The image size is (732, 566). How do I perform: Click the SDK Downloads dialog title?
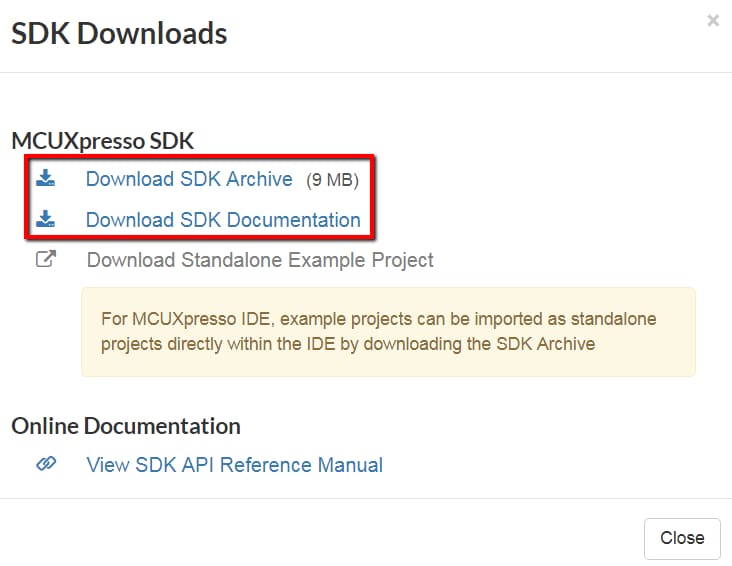point(119,34)
